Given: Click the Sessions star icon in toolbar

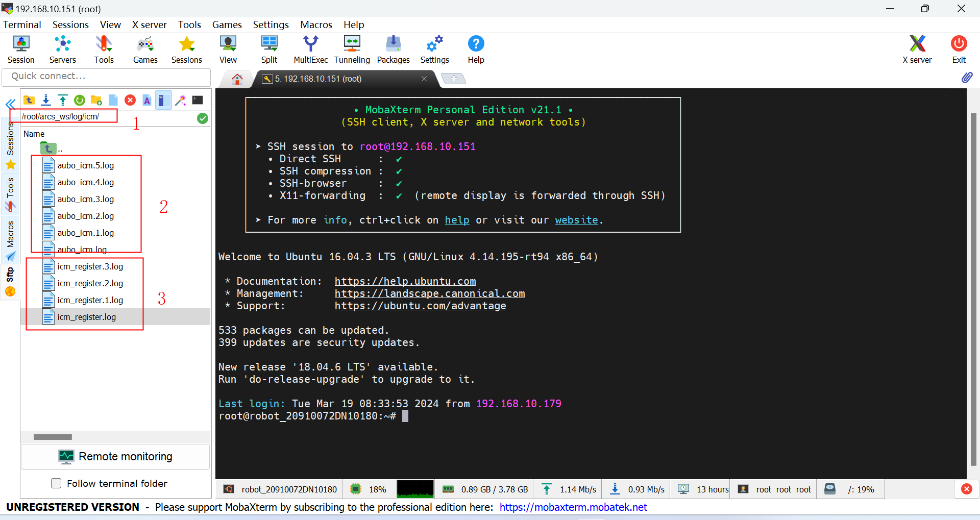Looking at the screenshot, I should [187, 49].
